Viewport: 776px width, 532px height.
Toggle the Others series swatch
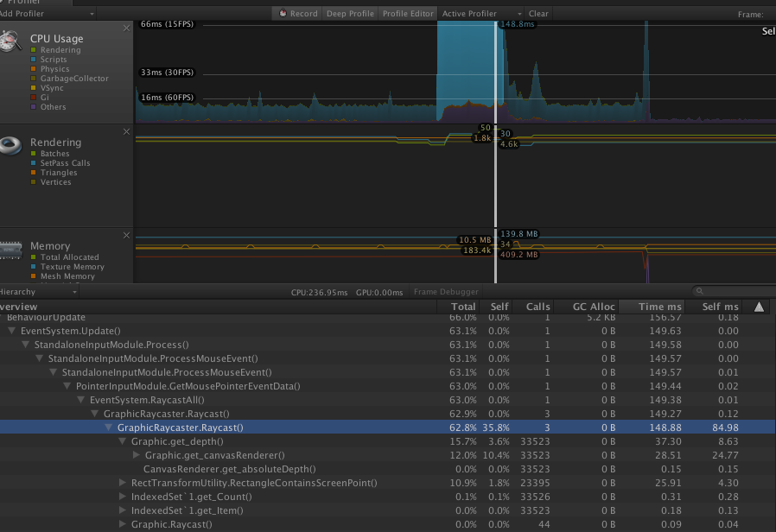coord(34,107)
